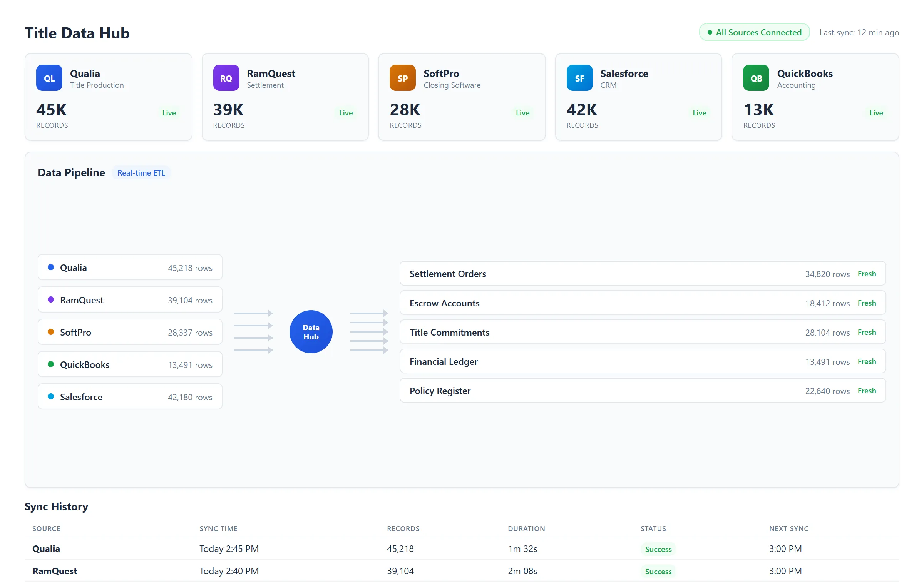Select the SoftPro row showing 28,337 rows
Screen dimensions: 924x585
(x=130, y=332)
